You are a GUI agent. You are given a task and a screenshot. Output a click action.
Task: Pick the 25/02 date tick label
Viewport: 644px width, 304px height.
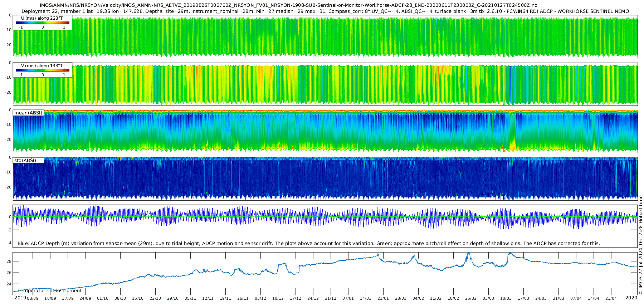[470, 299]
